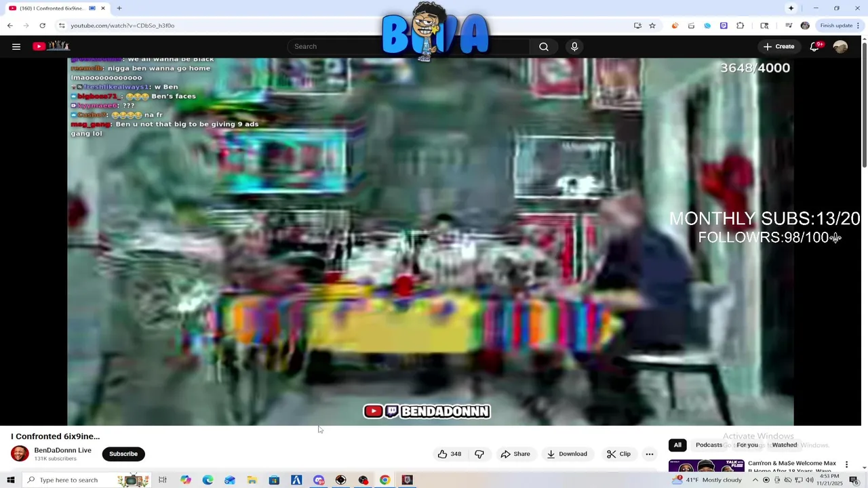The width and height of the screenshot is (868, 488).
Task: Open Chrome three-dot menu
Action: tap(858, 26)
